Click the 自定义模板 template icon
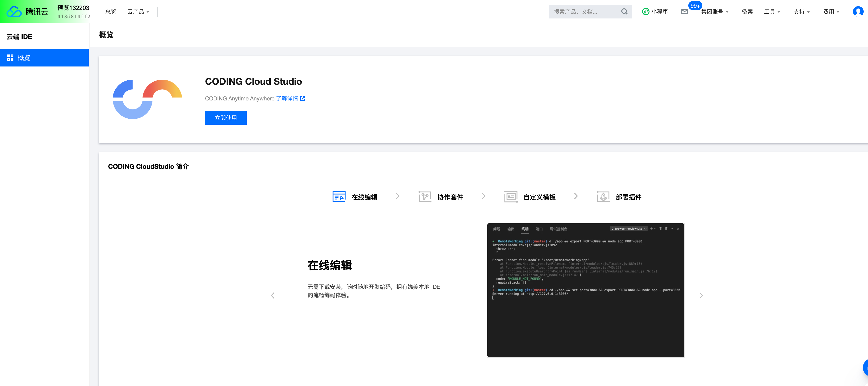 [511, 197]
